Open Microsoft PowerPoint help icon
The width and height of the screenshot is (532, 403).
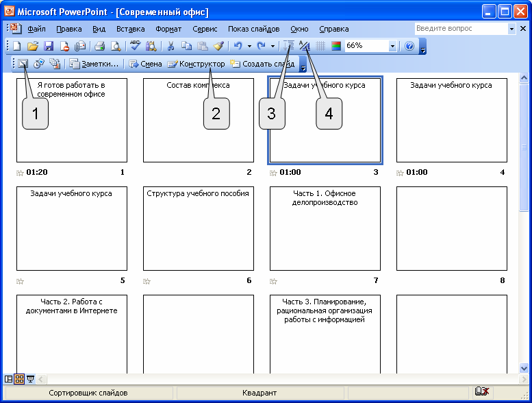pos(409,45)
